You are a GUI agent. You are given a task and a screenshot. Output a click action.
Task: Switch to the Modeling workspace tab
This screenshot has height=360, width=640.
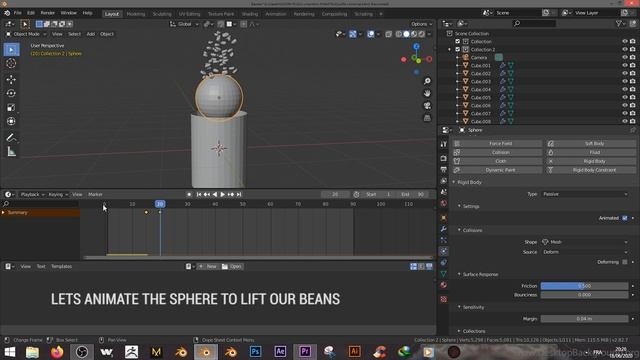(x=136, y=14)
